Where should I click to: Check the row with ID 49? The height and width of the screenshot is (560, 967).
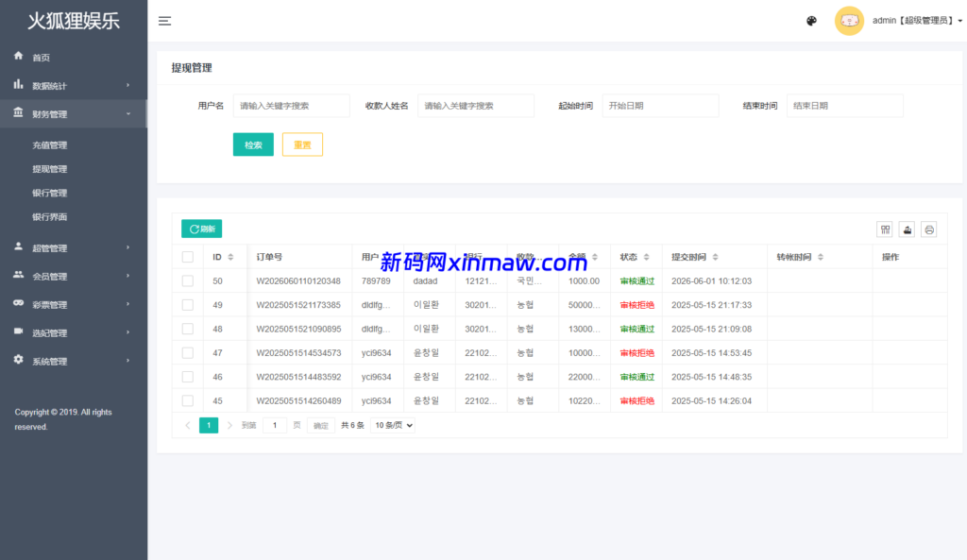pyautogui.click(x=188, y=305)
